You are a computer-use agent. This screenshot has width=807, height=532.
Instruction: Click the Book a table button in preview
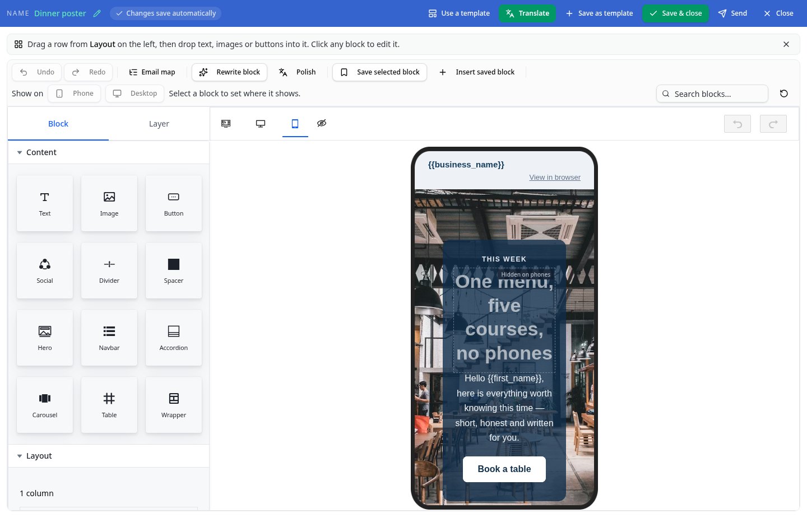click(x=504, y=469)
